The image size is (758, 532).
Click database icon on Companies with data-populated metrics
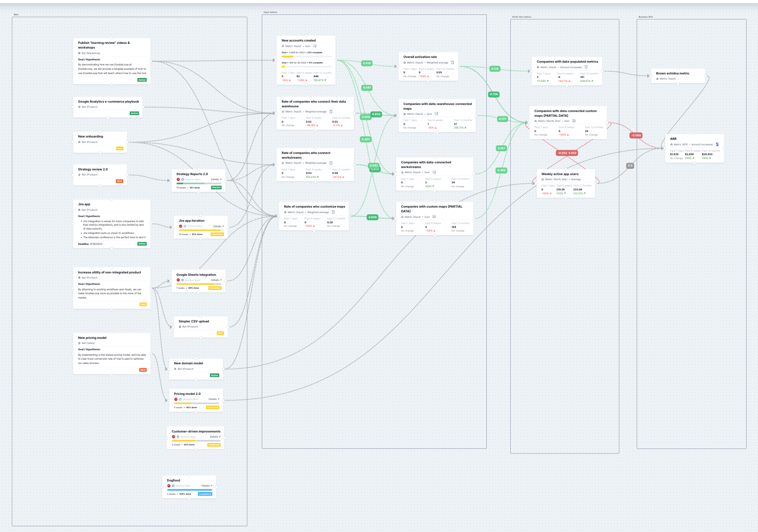coord(586,67)
